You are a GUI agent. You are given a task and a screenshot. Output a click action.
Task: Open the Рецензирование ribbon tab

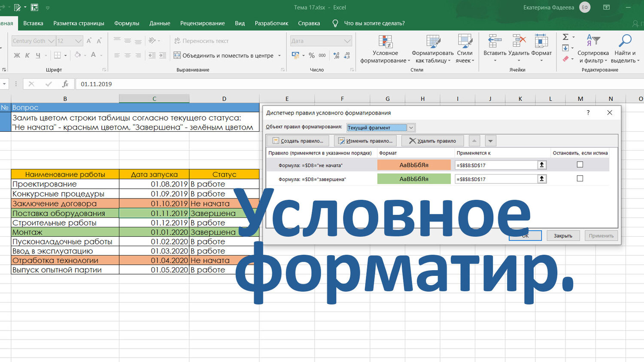tap(202, 23)
